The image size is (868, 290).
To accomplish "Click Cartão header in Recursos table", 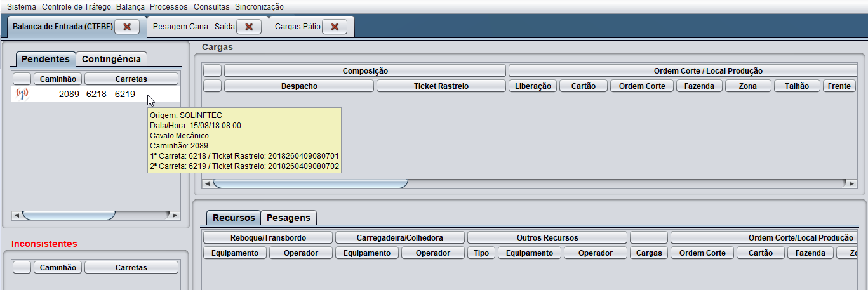I will pyautogui.click(x=761, y=253).
